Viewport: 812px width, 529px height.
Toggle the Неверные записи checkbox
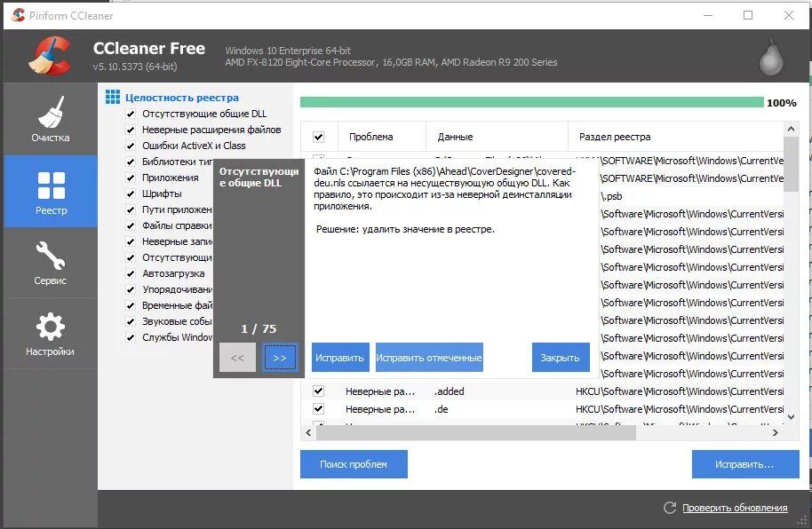pos(131,241)
